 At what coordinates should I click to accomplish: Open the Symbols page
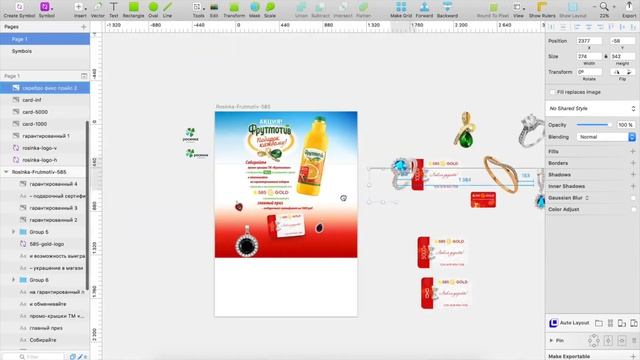coord(45,51)
